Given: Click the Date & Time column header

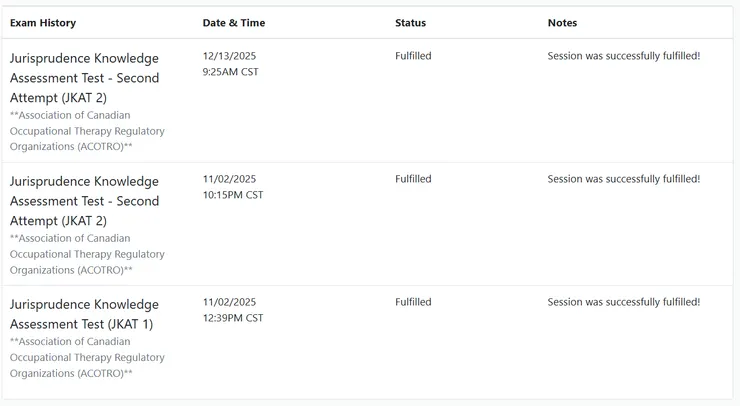Looking at the screenshot, I should pyautogui.click(x=234, y=23).
